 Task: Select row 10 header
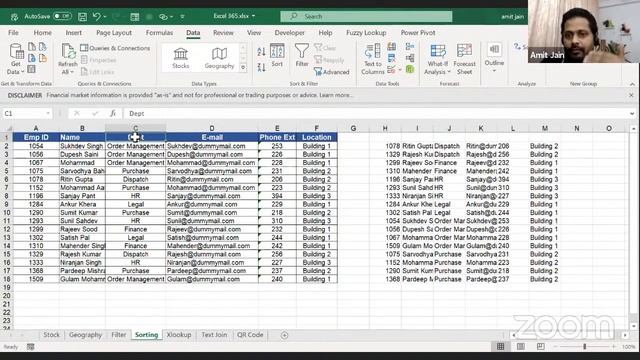point(7,212)
